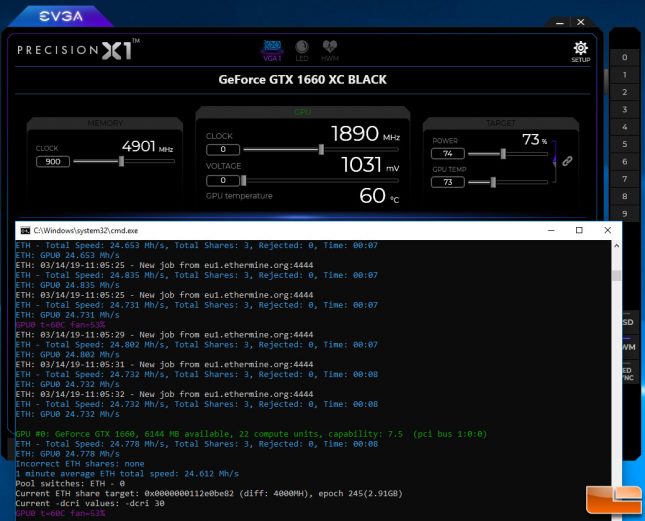Click the 4901 MHz memory clock readout
This screenshot has width=645, height=521.
[147, 146]
